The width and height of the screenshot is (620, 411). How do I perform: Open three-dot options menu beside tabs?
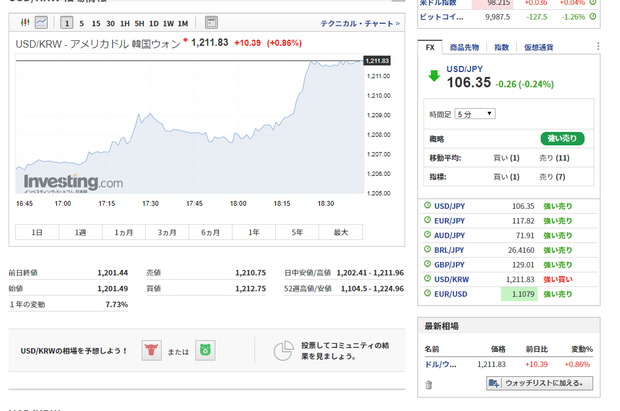coord(598,46)
